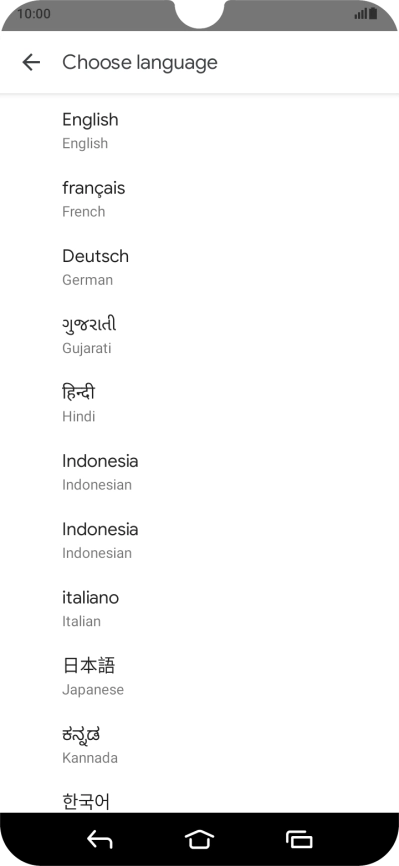Image resolution: width=399 pixels, height=866 pixels.
Task: Choose the Korean entry at list bottom
Action: point(200,796)
